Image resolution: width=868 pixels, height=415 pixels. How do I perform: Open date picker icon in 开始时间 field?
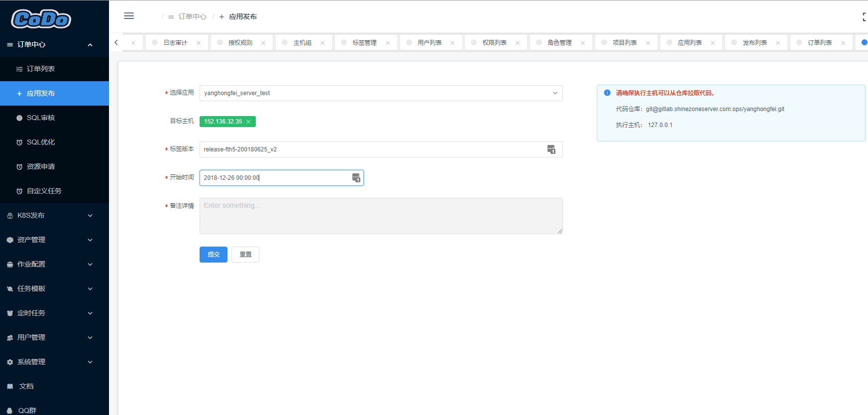click(356, 178)
